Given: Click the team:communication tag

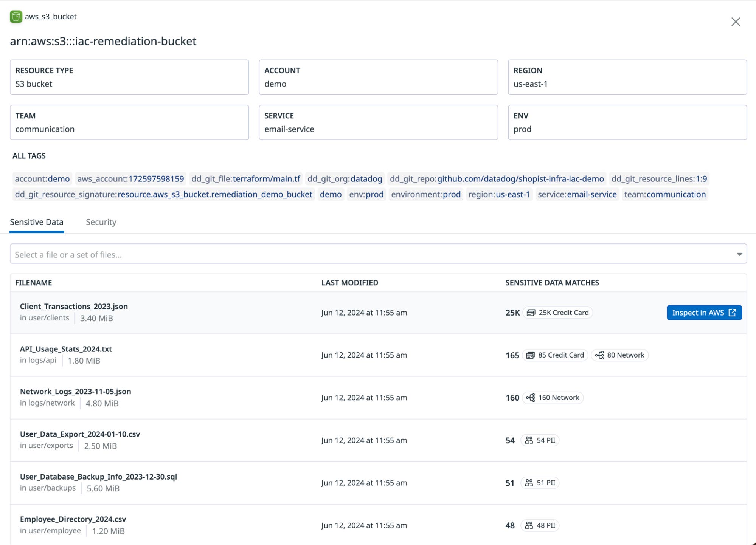Looking at the screenshot, I should pos(664,195).
